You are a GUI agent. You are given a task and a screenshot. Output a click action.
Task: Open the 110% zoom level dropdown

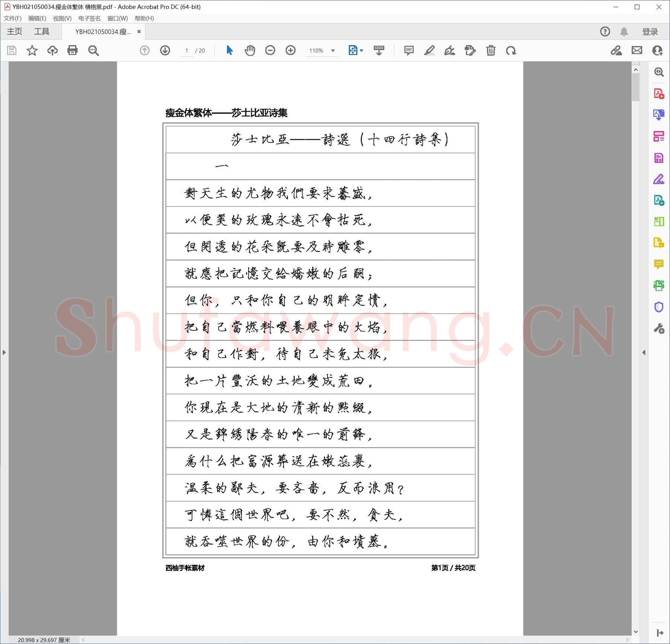tap(322, 51)
